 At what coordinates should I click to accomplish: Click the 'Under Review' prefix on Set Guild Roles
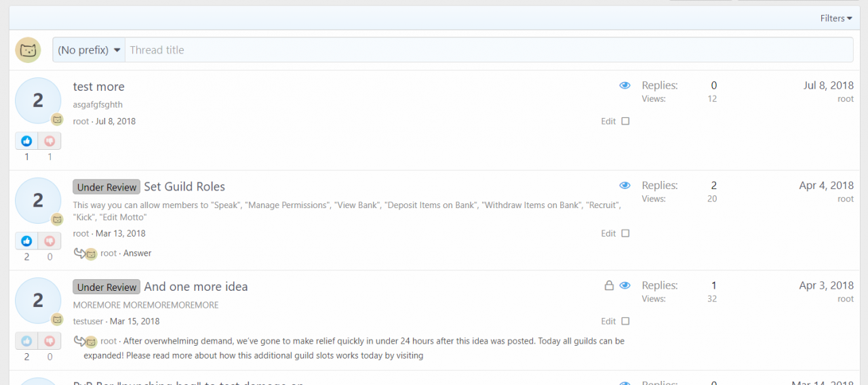click(106, 187)
